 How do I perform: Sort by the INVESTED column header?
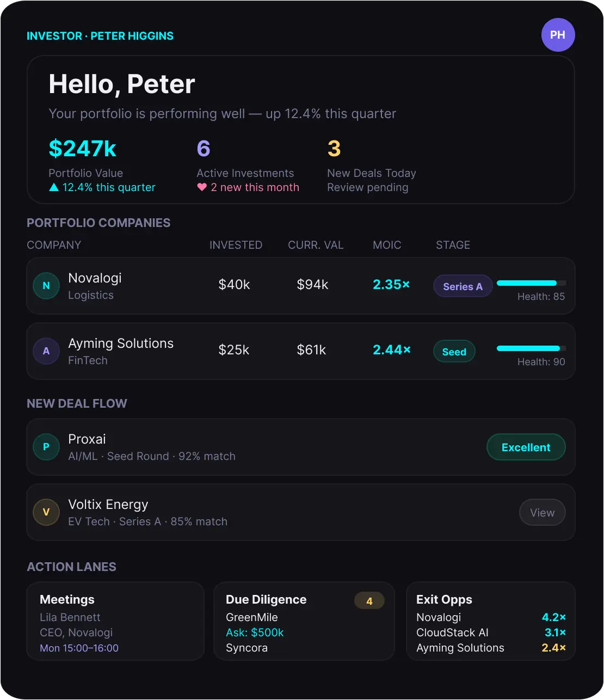point(236,245)
